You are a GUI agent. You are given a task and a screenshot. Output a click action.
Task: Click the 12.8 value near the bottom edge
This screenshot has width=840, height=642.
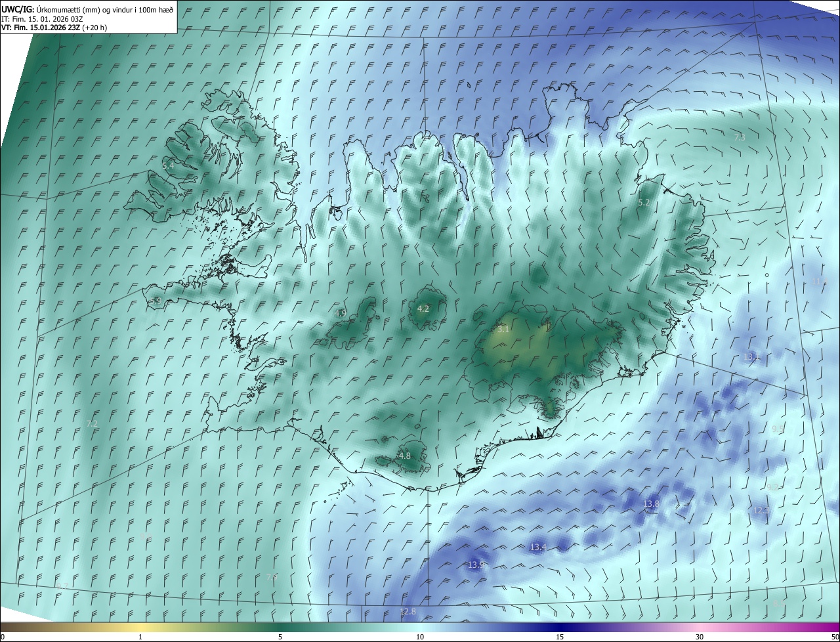click(x=408, y=611)
